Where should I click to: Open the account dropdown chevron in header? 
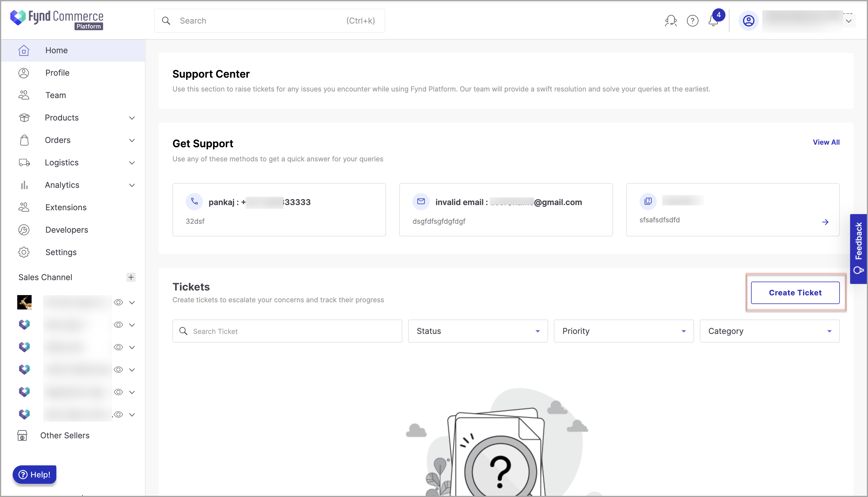848,21
